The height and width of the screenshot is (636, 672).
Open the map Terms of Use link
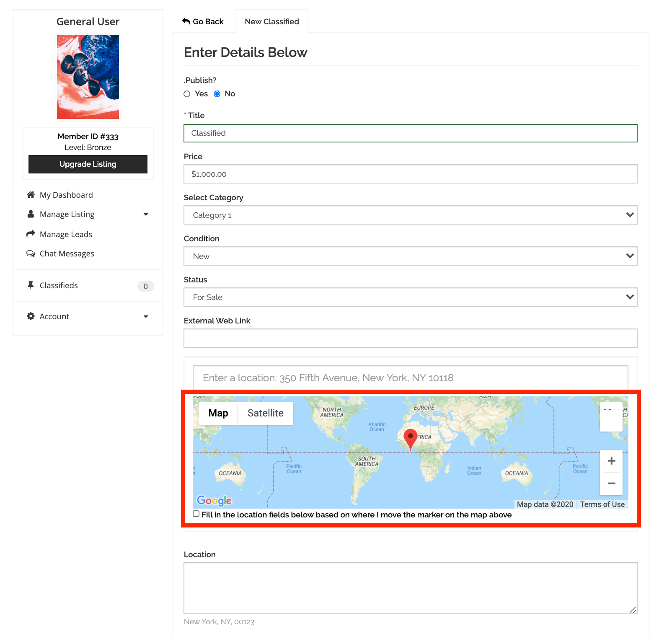click(602, 504)
